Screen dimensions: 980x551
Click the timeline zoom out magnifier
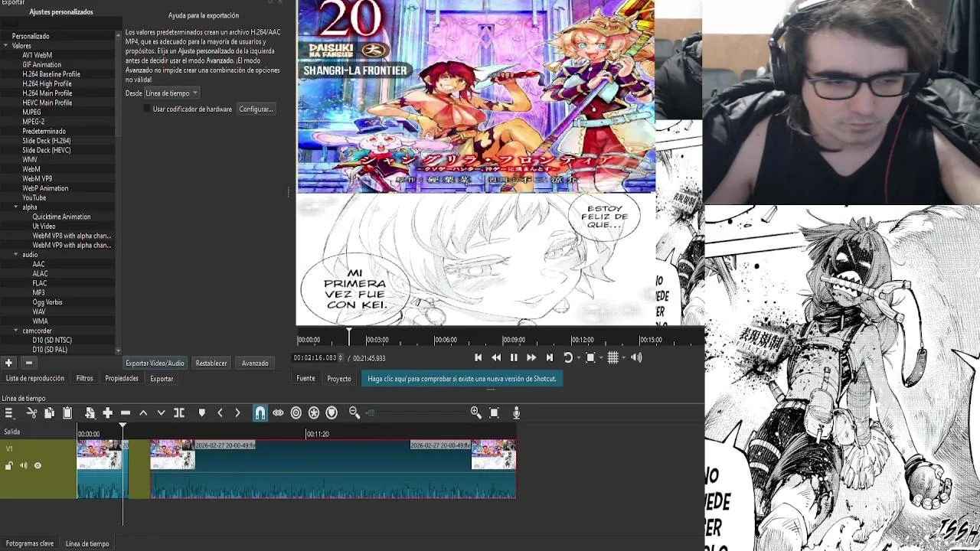point(354,412)
